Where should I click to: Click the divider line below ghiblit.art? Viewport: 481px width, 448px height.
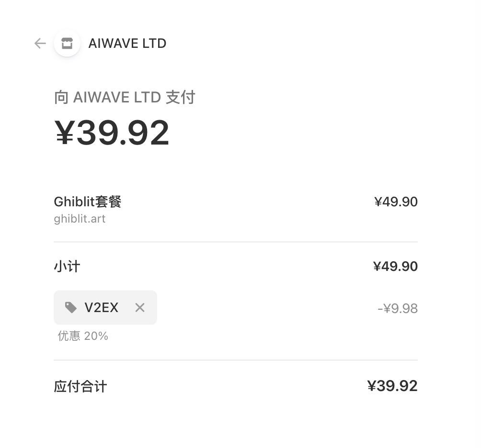[x=236, y=242]
